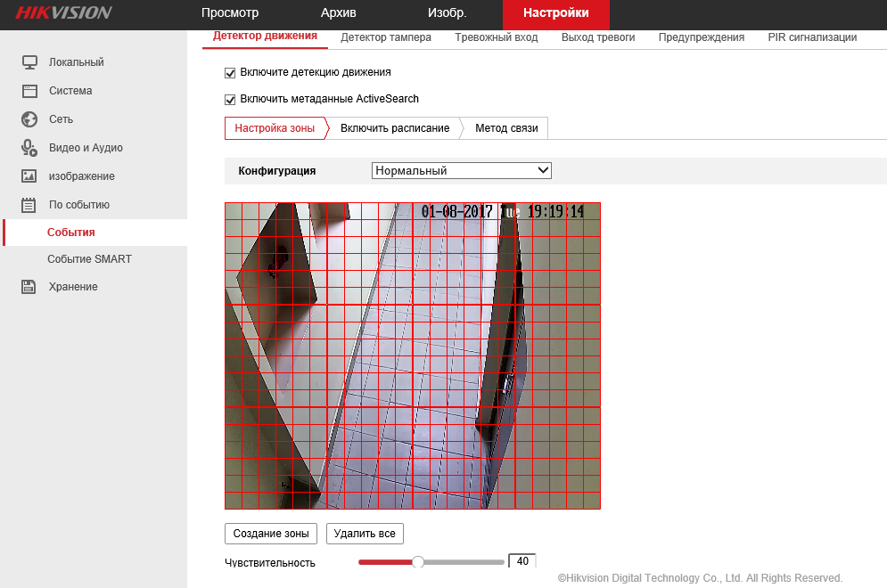Switch to the Выход тревоги tab

[x=598, y=37]
